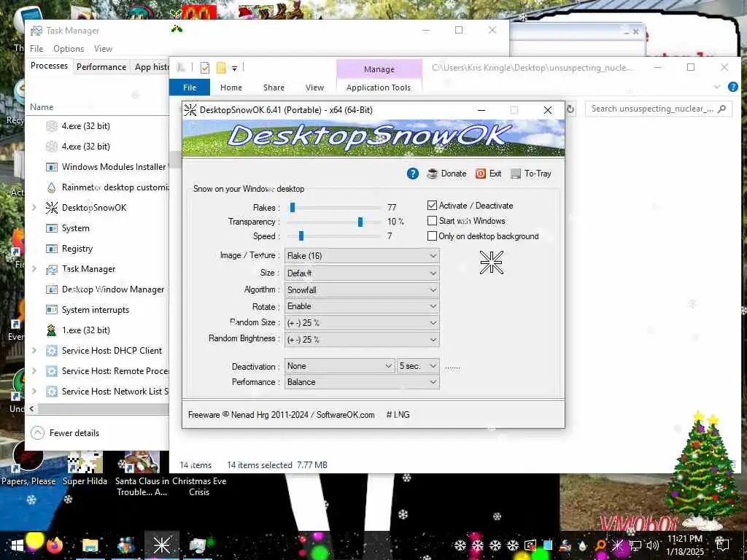Click the snowflake texture preview image
The image size is (747, 560).
[491, 262]
